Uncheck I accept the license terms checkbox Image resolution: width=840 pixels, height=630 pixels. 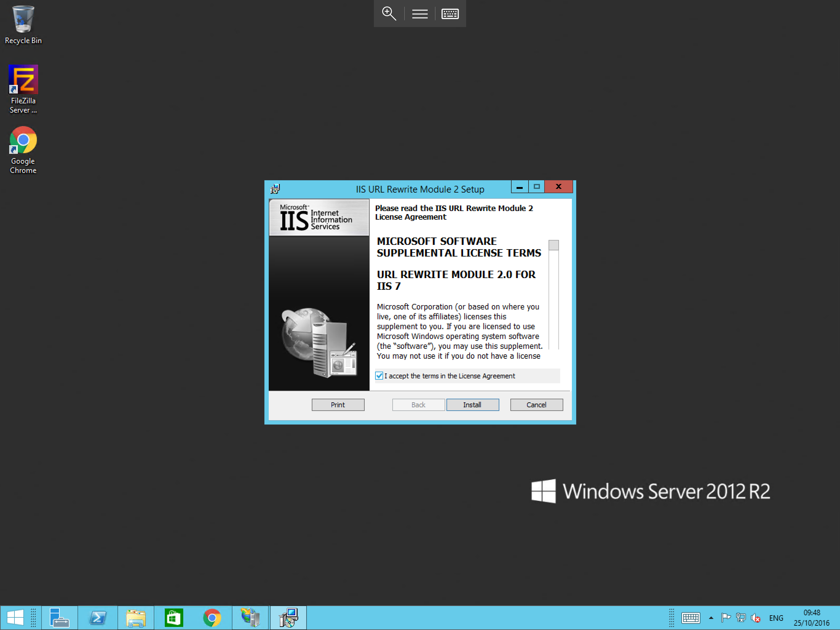click(379, 376)
